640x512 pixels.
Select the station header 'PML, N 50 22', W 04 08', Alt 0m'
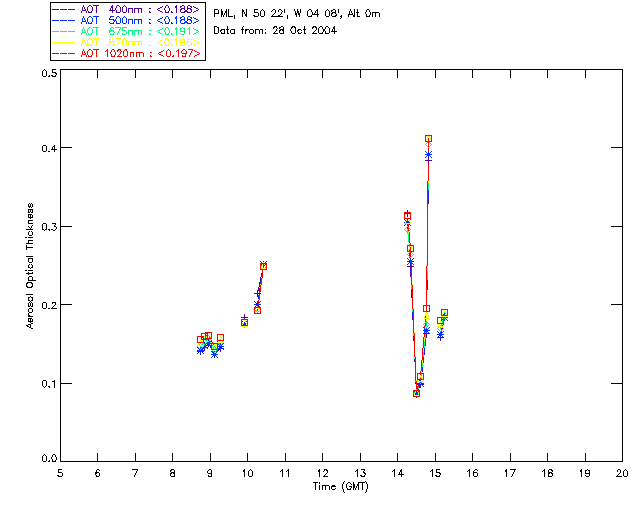pyautogui.click(x=297, y=13)
